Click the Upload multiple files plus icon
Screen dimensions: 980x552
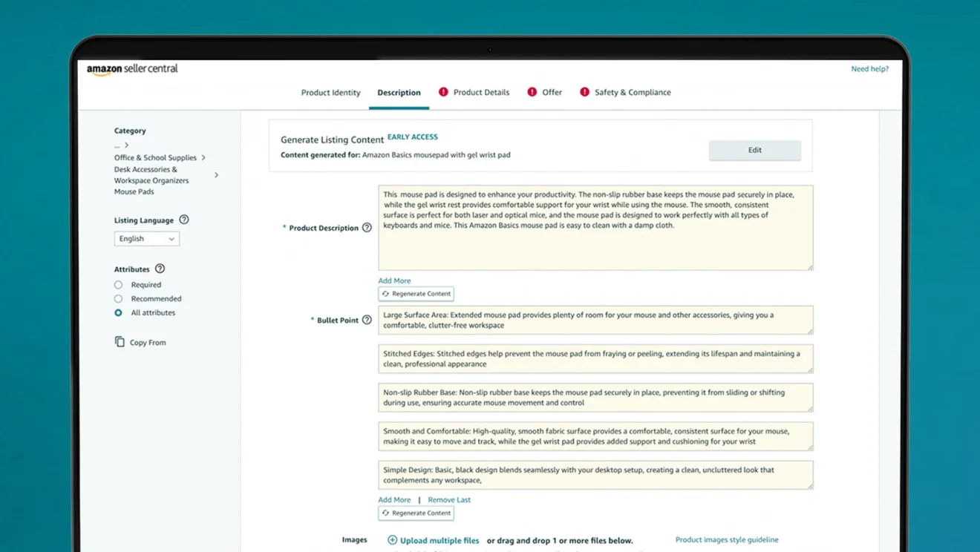(392, 540)
